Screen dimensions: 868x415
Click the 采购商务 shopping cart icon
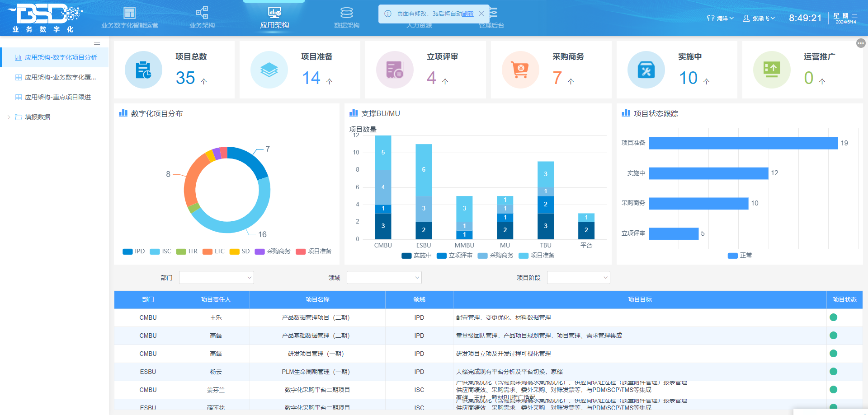[x=520, y=70]
